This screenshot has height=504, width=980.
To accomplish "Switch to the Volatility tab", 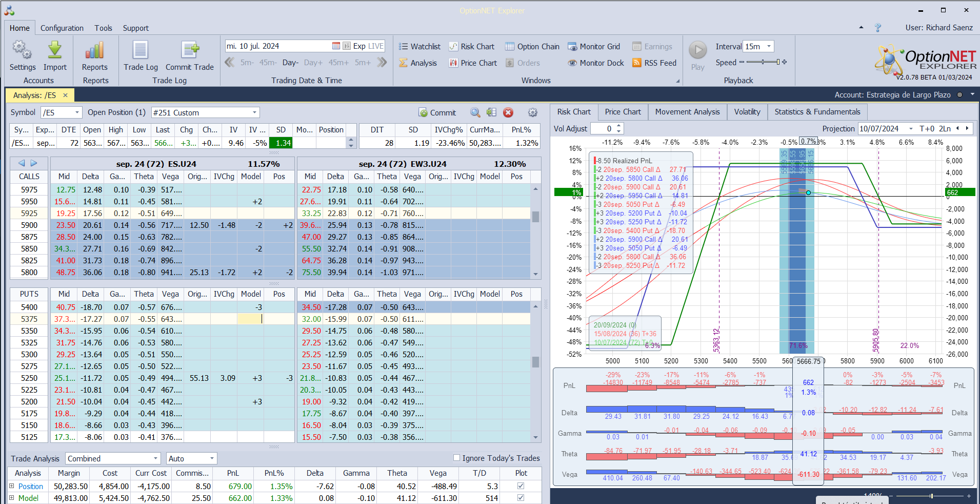I will click(747, 112).
